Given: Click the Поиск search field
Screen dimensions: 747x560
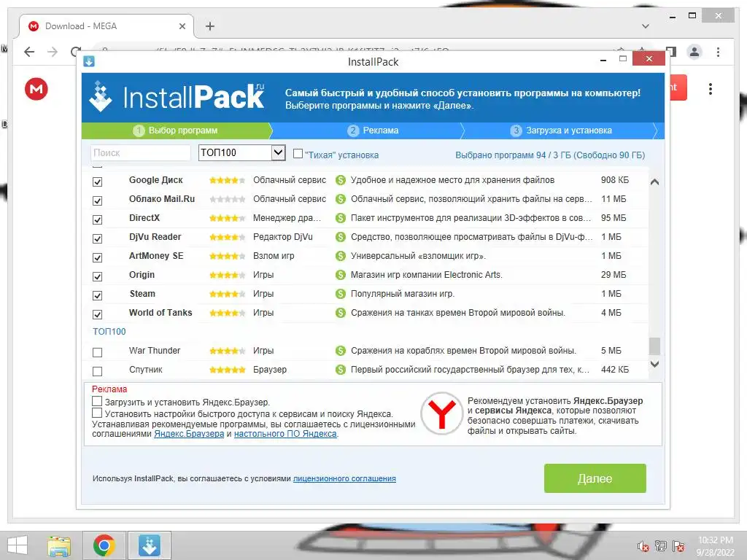Looking at the screenshot, I should [x=141, y=153].
